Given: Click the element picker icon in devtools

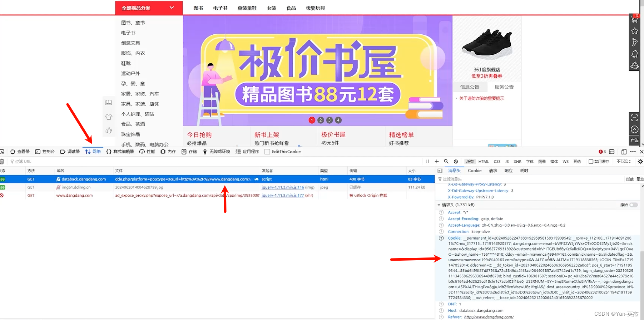Looking at the screenshot, I should tap(2, 152).
